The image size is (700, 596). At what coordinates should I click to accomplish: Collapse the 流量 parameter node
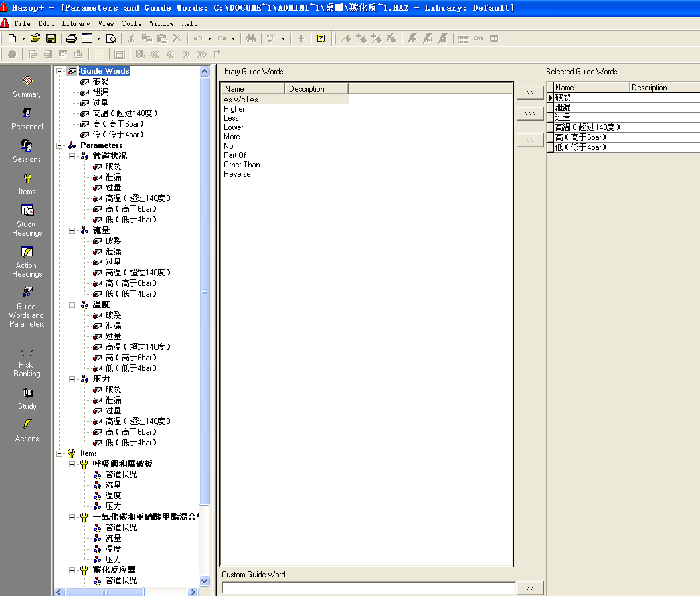[72, 231]
